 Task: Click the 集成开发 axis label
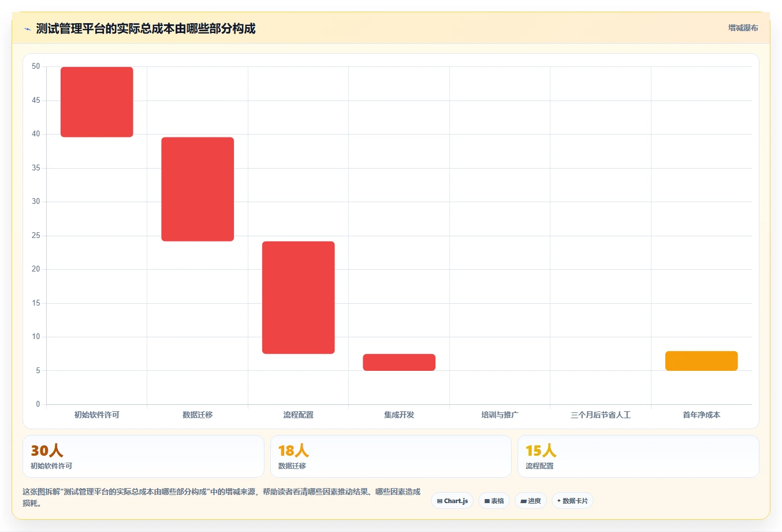[x=399, y=415]
